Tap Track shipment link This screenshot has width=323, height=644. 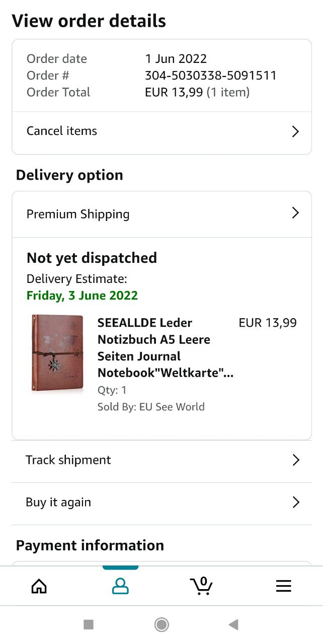(161, 461)
